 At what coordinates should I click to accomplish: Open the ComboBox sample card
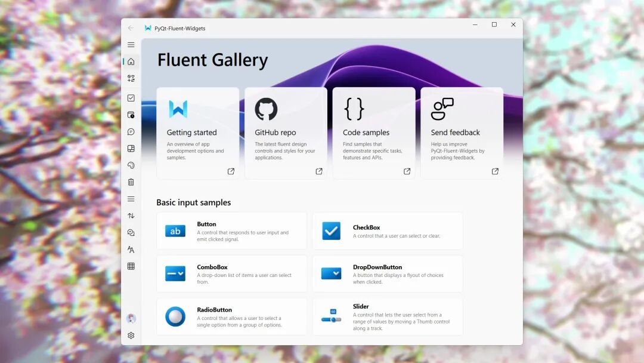click(x=231, y=274)
